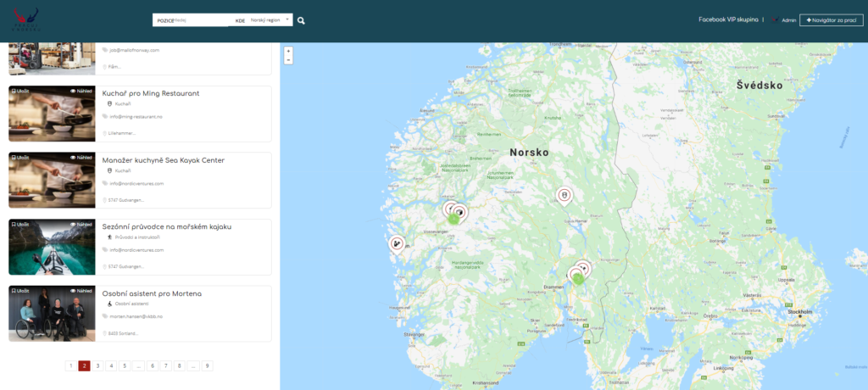Click the map marker near Lillehammer
Image resolution: width=868 pixels, height=390 pixels.
point(564,196)
